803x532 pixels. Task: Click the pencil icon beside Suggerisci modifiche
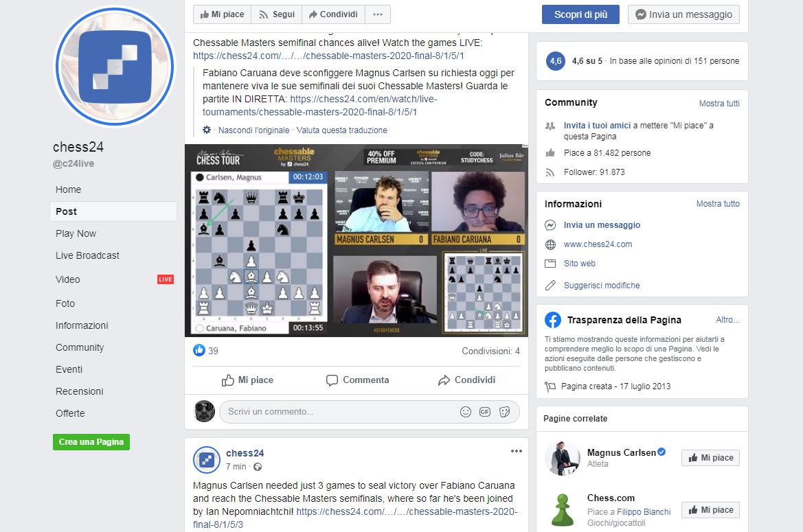click(550, 286)
